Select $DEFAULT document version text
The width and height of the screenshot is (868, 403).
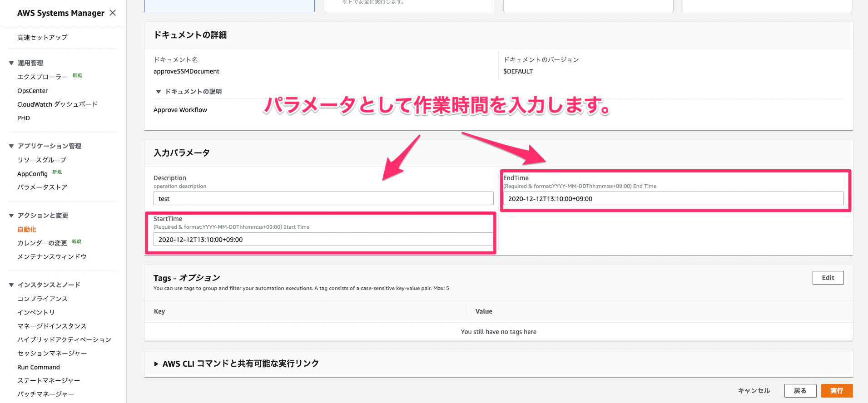click(518, 71)
